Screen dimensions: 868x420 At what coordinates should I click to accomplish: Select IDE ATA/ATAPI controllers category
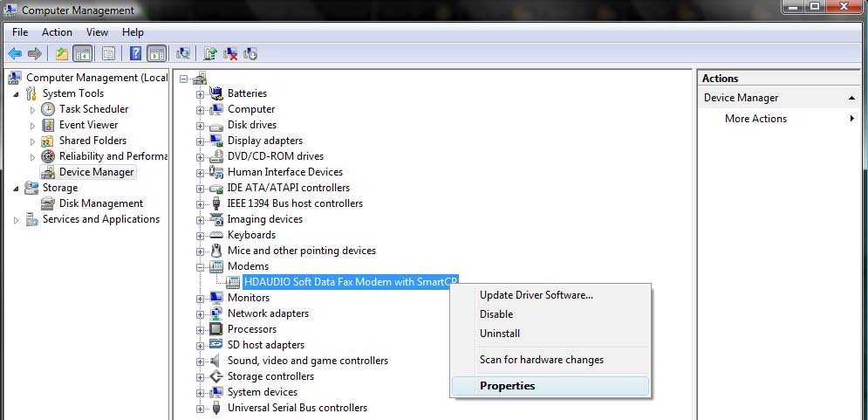(x=289, y=188)
